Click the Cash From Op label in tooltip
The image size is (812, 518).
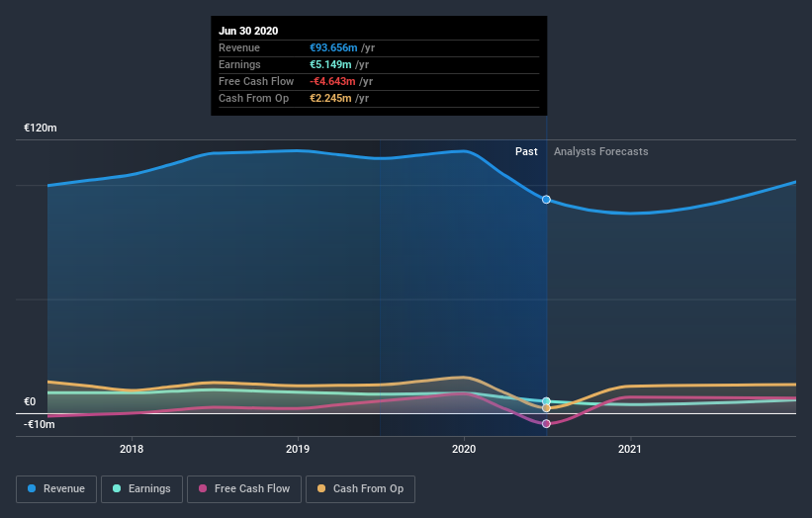point(254,98)
